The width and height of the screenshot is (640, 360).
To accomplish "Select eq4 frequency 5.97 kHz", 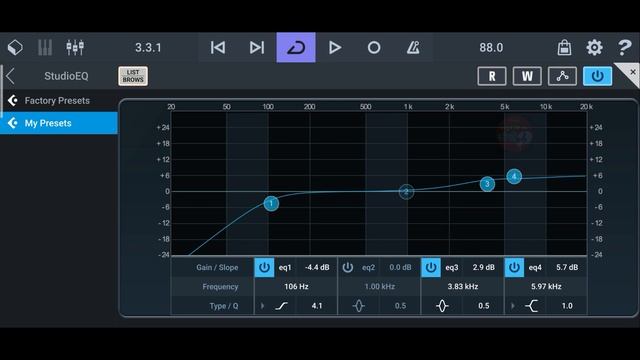I will 546,287.
